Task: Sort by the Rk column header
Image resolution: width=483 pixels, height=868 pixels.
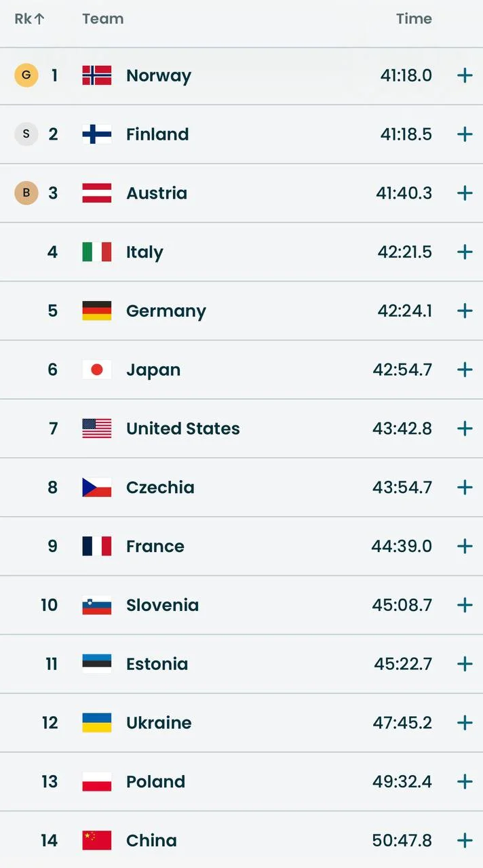Action: [29, 19]
